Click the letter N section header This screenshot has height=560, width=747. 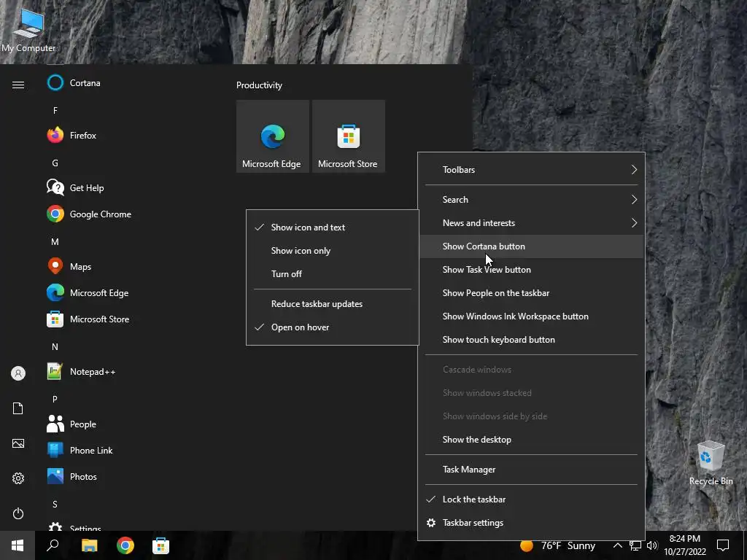coord(55,346)
